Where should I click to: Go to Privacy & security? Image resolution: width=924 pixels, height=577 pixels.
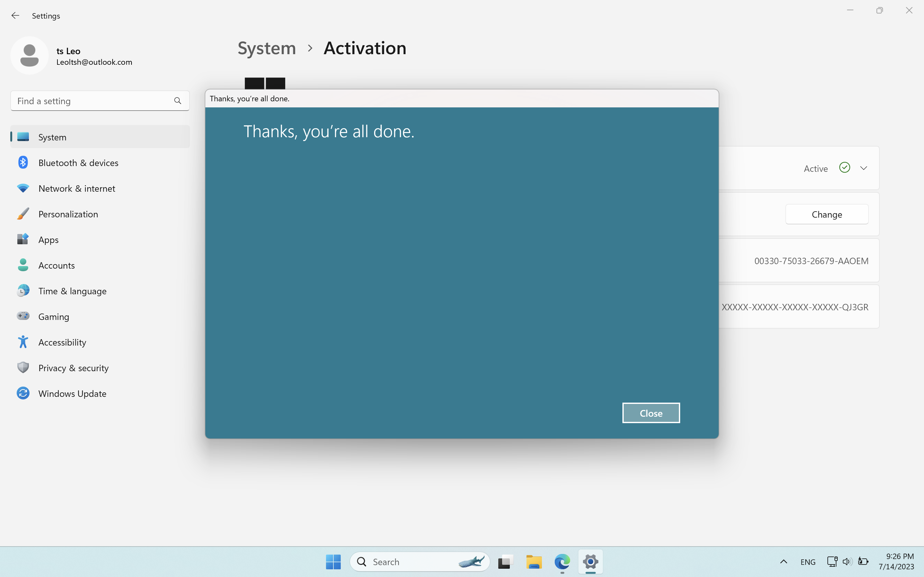[x=73, y=368]
